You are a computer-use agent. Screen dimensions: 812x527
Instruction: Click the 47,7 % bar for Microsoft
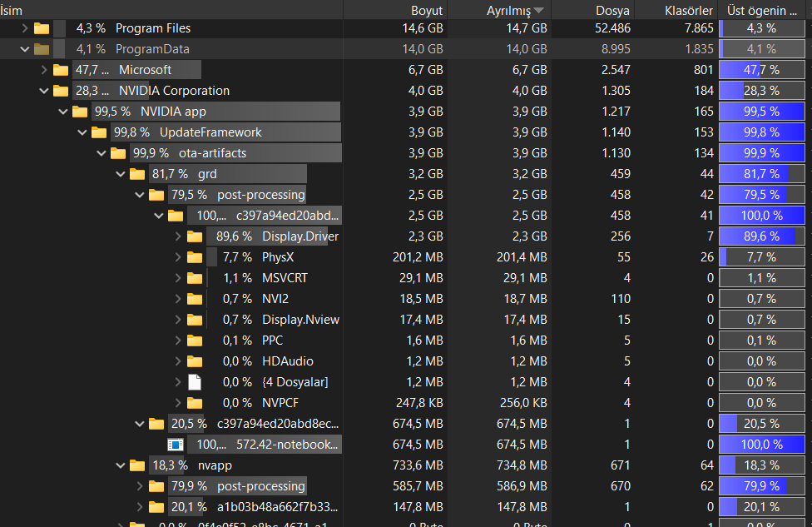click(x=762, y=70)
